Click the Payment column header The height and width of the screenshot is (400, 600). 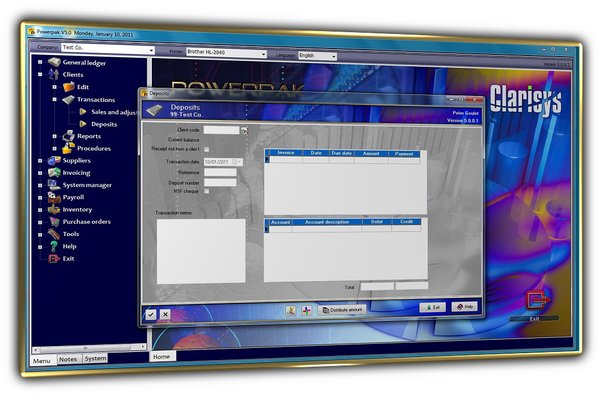tap(404, 154)
